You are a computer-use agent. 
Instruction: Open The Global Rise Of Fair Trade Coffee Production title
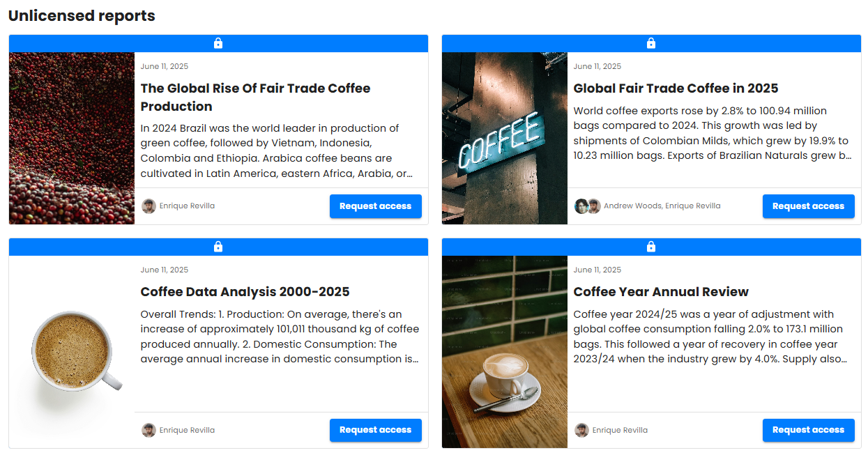click(x=255, y=97)
